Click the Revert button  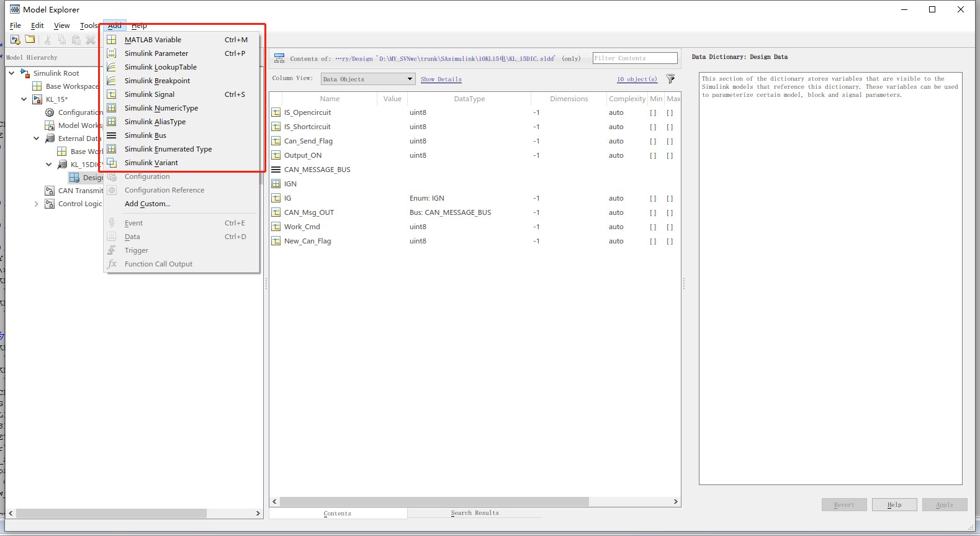tap(844, 505)
